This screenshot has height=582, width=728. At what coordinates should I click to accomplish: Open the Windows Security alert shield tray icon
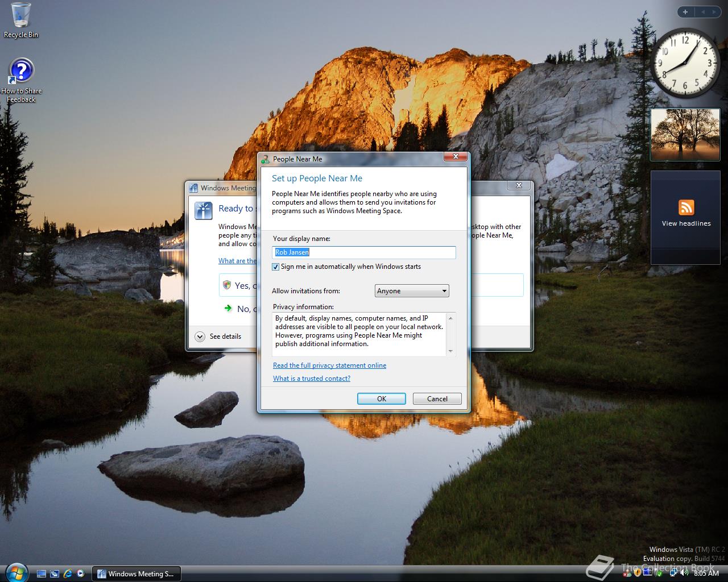tap(638, 572)
